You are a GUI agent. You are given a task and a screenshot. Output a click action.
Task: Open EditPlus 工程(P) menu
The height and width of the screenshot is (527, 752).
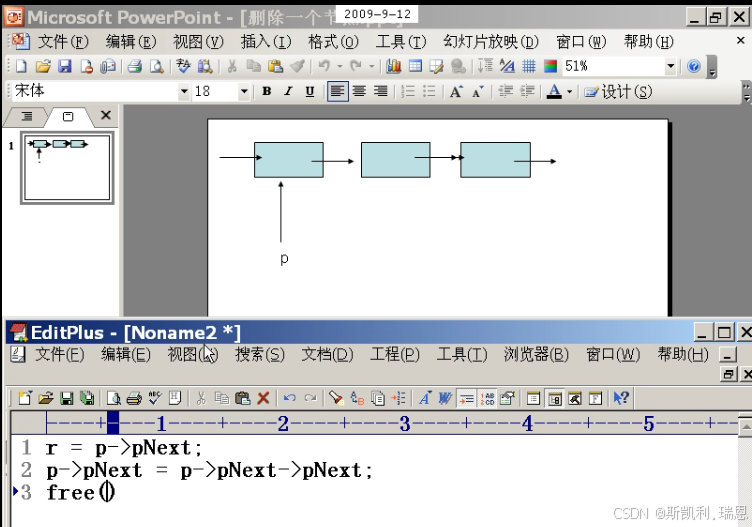pyautogui.click(x=394, y=355)
